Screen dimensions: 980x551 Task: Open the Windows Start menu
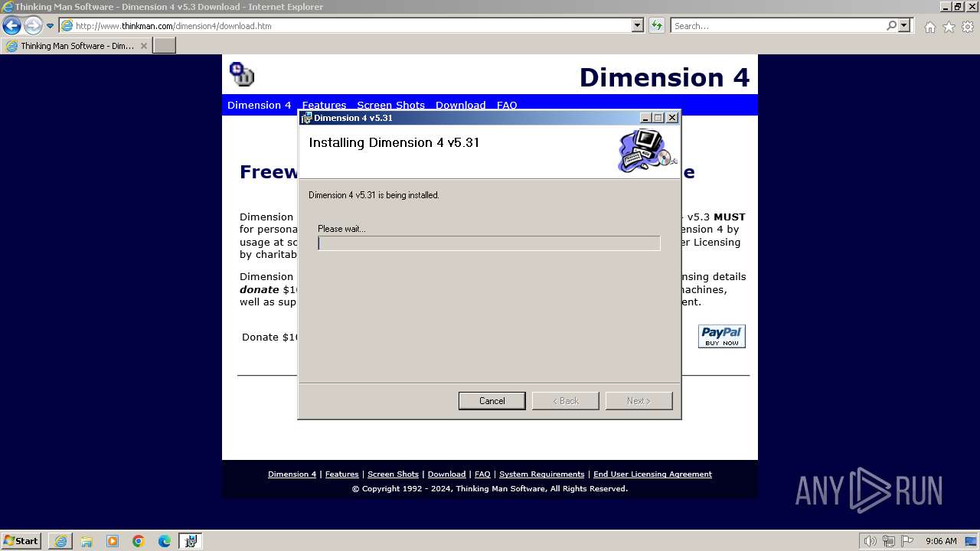pyautogui.click(x=21, y=540)
